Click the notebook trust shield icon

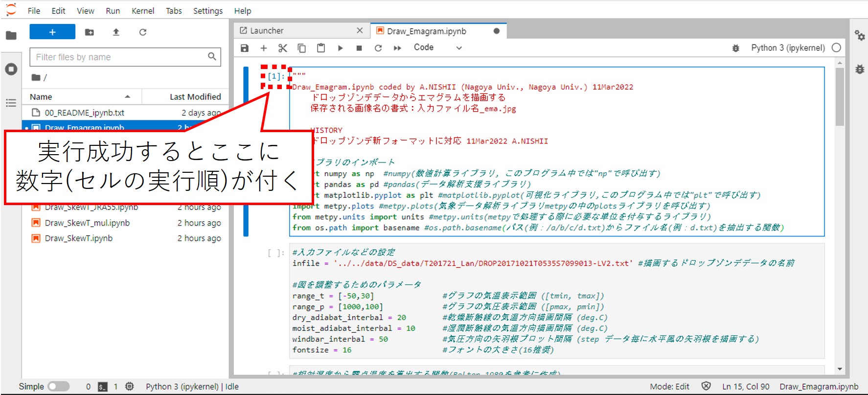706,386
